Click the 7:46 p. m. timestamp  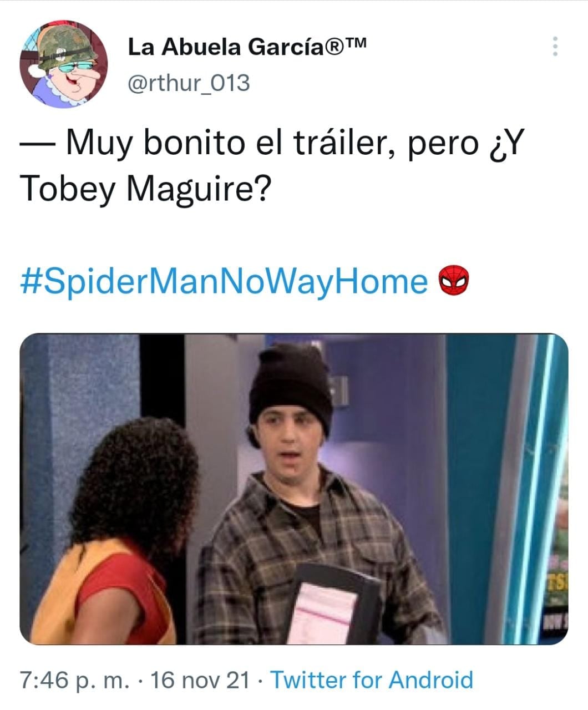tap(74, 680)
